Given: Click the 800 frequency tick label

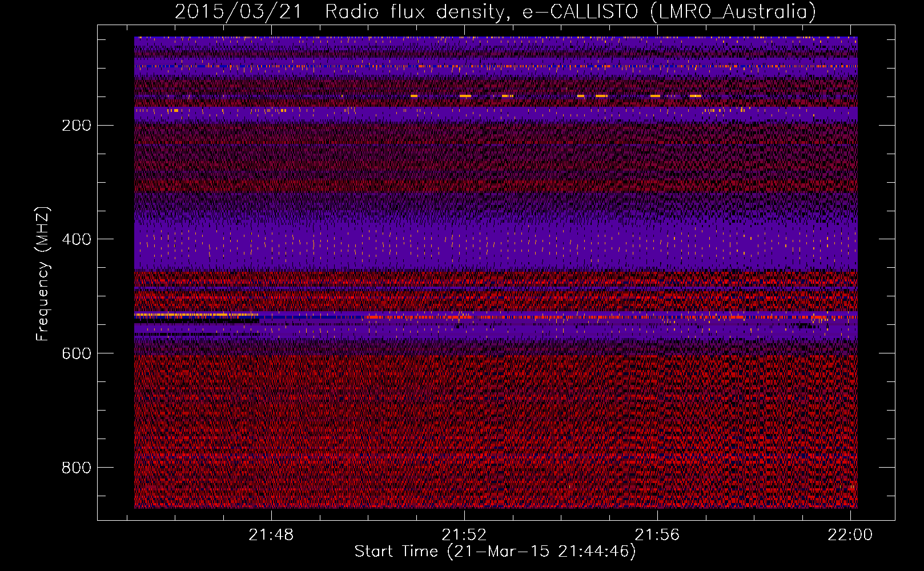Looking at the screenshot, I should (x=77, y=468).
